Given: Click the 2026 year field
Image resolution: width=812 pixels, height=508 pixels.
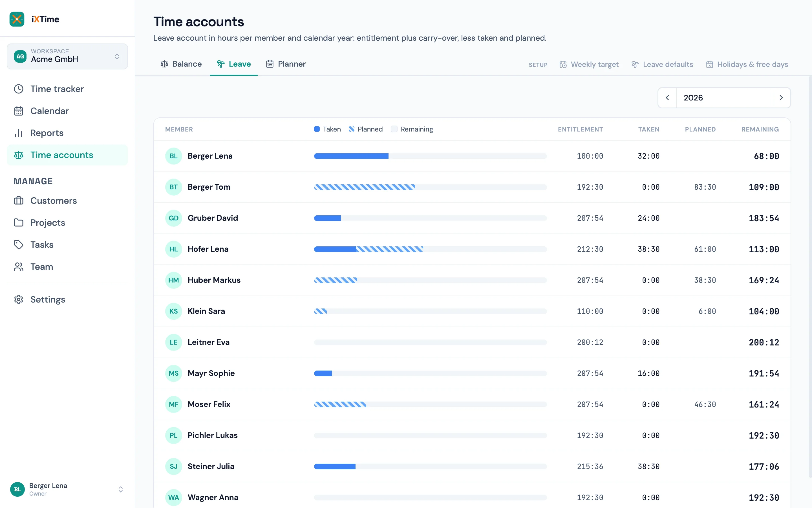Looking at the screenshot, I should (724, 98).
